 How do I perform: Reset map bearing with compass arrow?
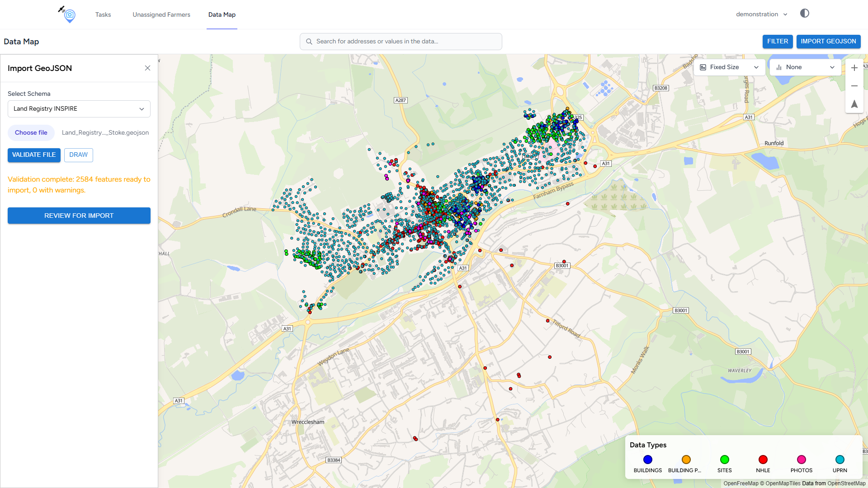(854, 104)
